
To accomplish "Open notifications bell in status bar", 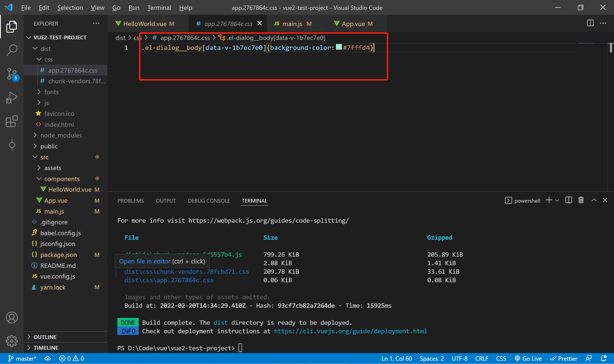I will pos(603,359).
